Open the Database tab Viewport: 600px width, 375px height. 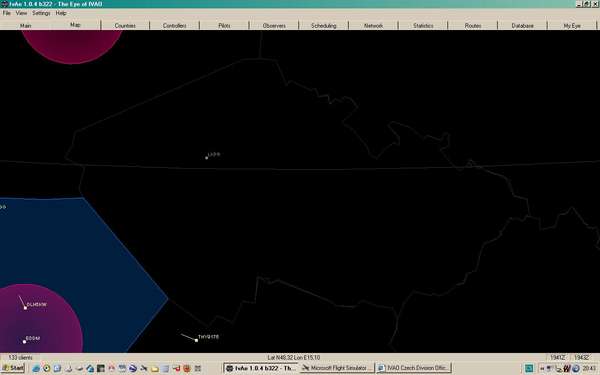tap(523, 26)
